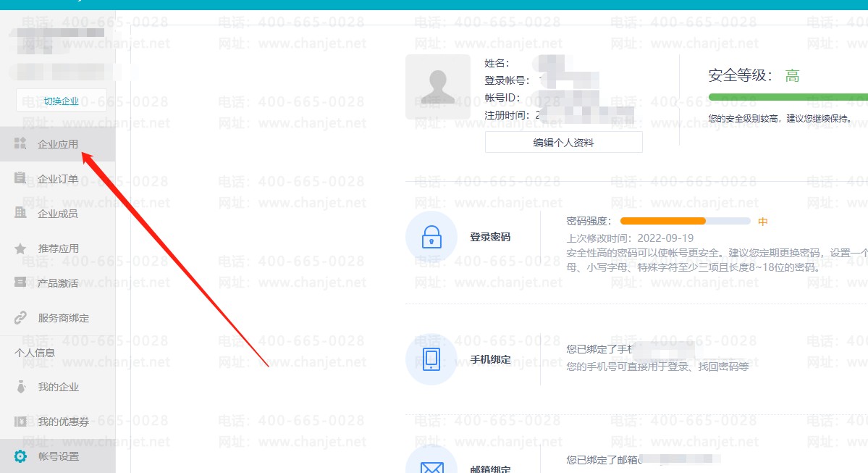Open 我的企业 in sidebar
The image size is (868, 473).
(58, 387)
